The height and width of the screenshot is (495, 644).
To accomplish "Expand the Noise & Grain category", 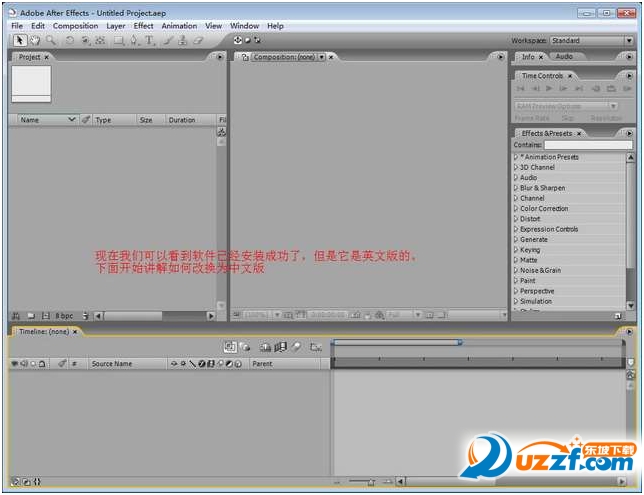I will coord(516,270).
